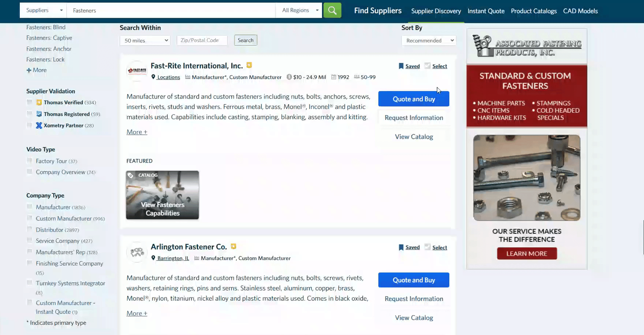
Task: Check the Service Company (427) filter
Action: tap(29, 240)
